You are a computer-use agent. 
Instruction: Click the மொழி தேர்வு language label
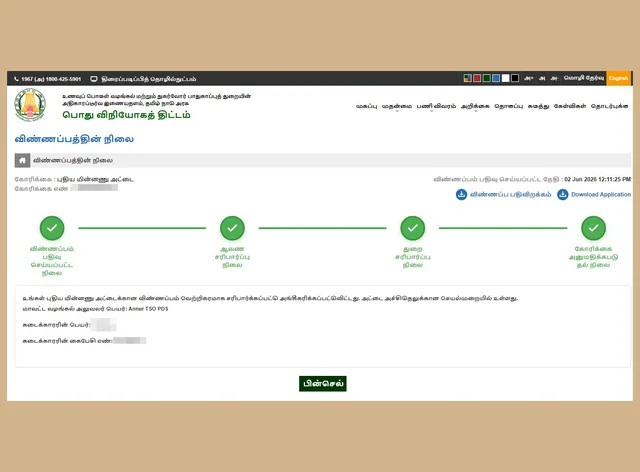click(x=584, y=78)
